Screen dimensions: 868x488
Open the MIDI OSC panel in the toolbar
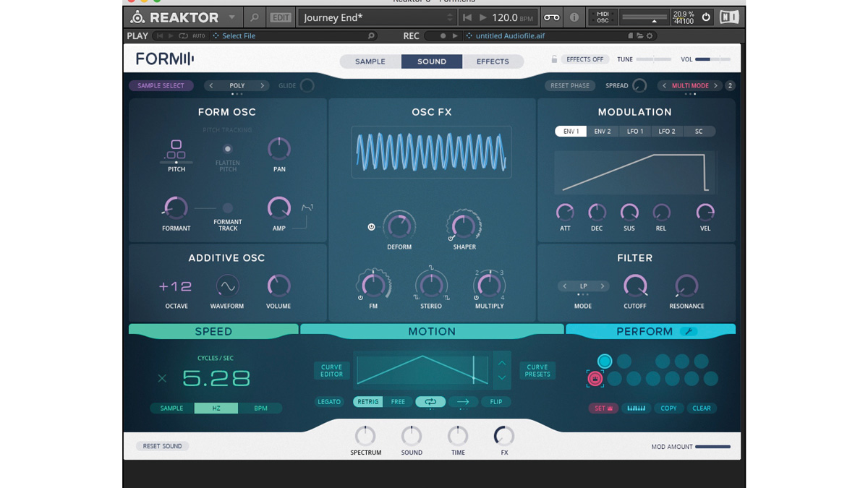click(x=602, y=17)
